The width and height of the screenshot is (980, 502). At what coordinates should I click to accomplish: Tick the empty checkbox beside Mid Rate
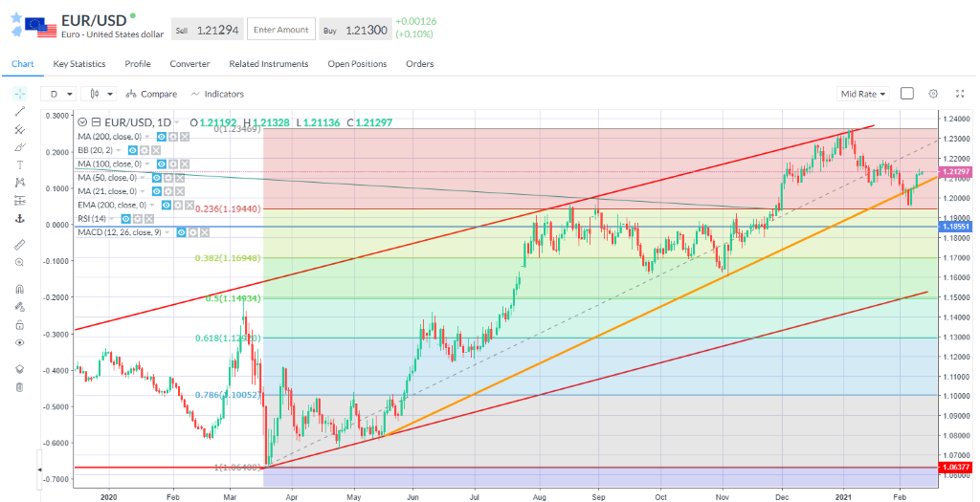coord(907,94)
